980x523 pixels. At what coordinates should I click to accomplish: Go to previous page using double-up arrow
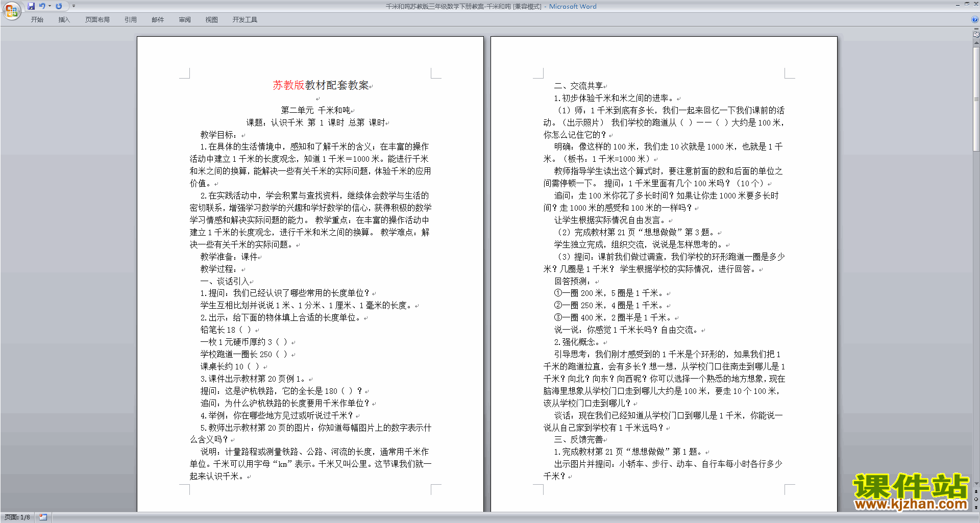click(976, 492)
